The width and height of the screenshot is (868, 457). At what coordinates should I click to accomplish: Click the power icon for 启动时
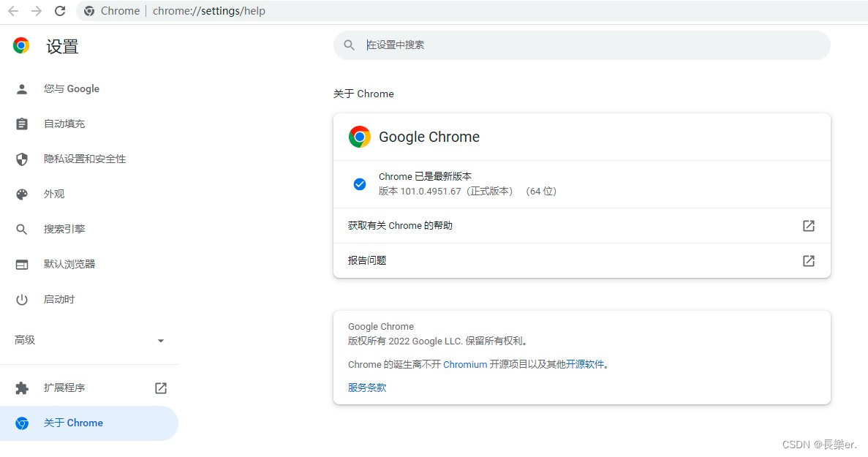tap(22, 299)
